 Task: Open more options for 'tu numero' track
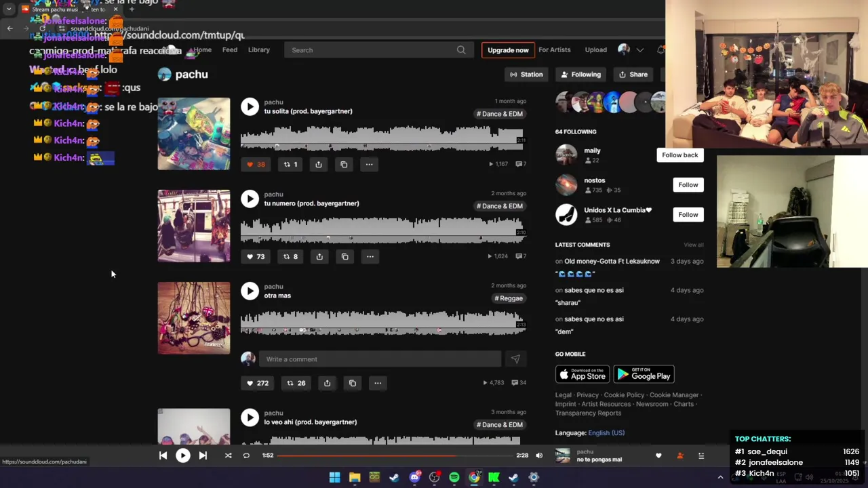pyautogui.click(x=370, y=256)
